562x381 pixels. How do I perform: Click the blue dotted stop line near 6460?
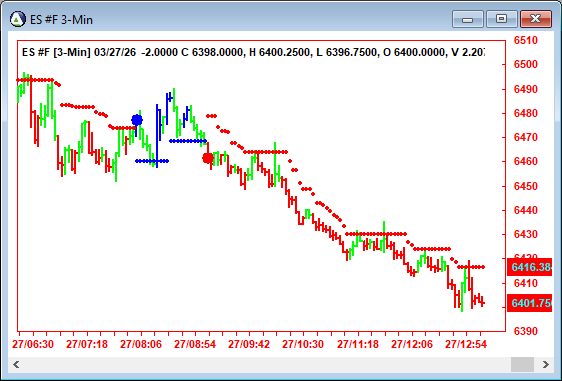[152, 161]
